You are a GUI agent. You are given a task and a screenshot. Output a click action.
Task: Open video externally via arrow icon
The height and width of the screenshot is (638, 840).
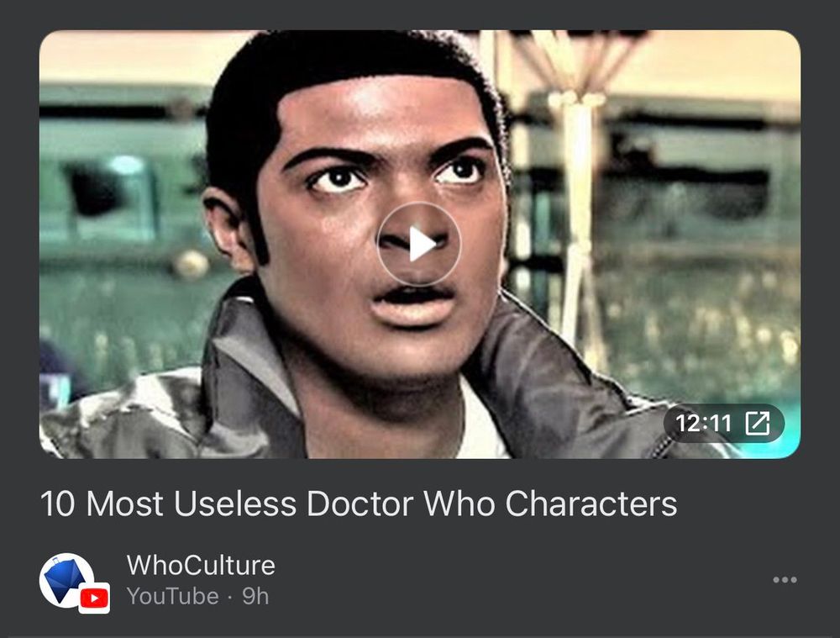point(758,423)
